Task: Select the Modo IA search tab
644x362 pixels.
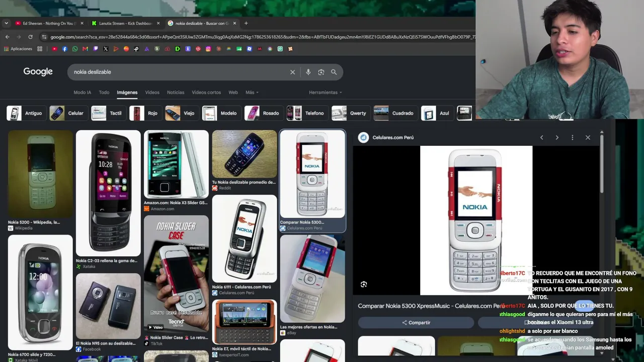Action: pyautogui.click(x=83, y=93)
